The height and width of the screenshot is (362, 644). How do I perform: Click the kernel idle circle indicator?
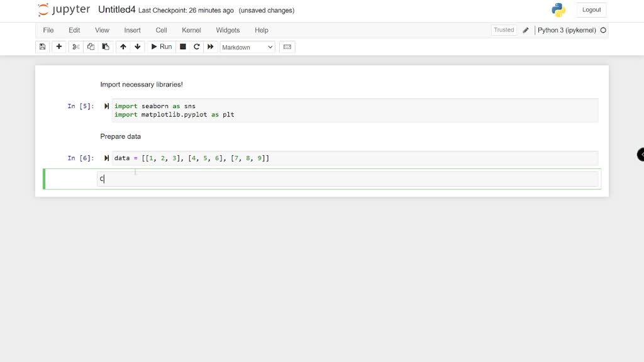click(603, 30)
